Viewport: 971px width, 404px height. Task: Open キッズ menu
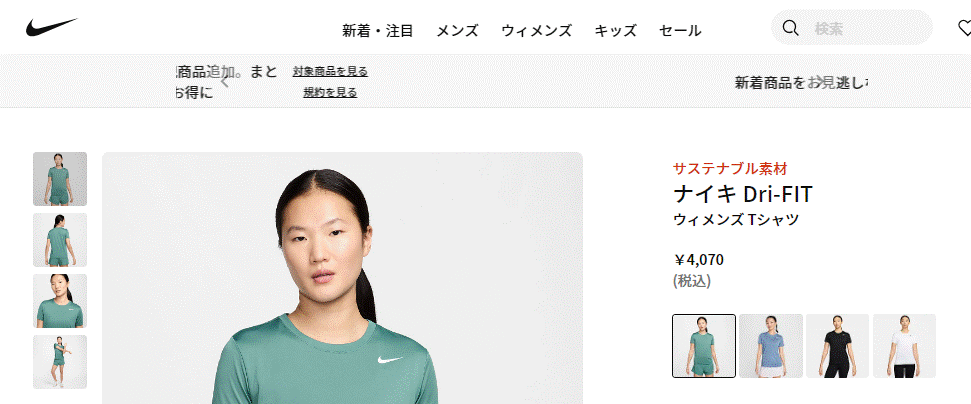[x=616, y=30]
